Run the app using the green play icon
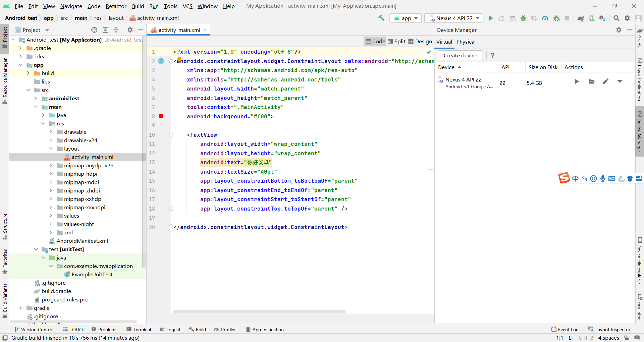The image size is (644, 342). 491,18
